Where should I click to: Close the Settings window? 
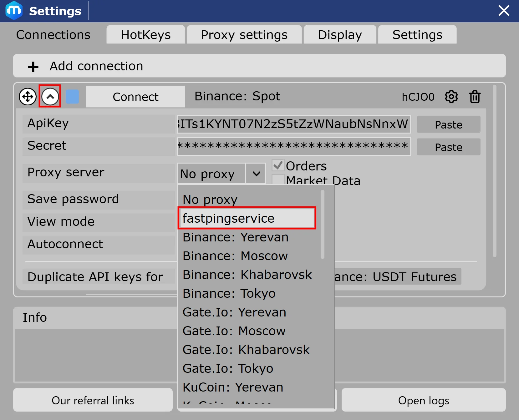point(504,11)
